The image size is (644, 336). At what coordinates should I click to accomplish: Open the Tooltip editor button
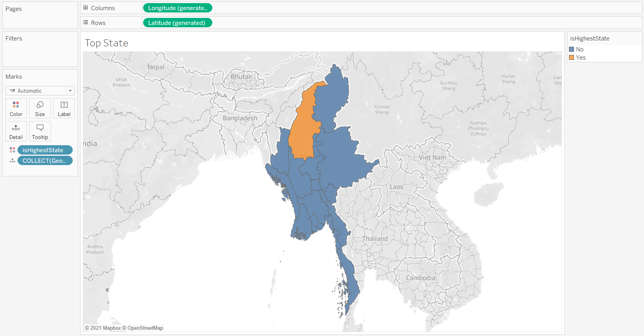(x=40, y=131)
